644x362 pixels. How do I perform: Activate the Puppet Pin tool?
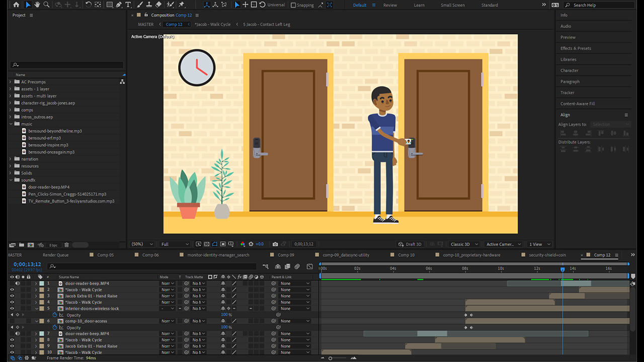[x=182, y=5]
